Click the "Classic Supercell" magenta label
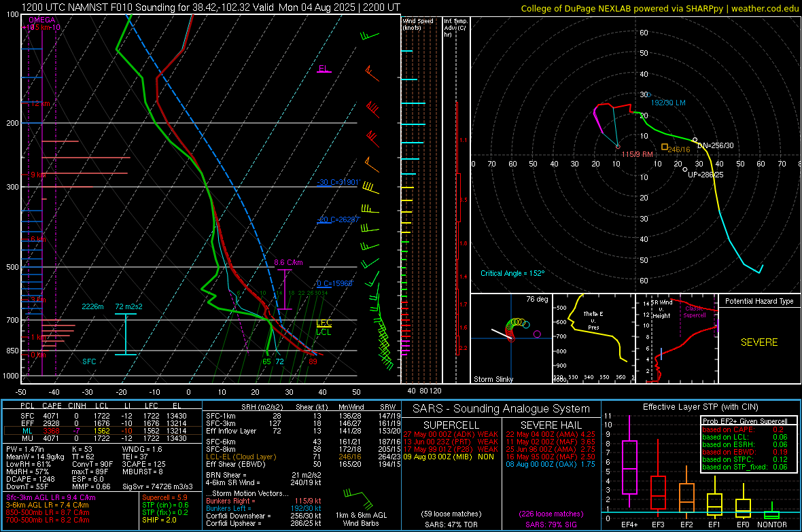This screenshot has width=802, height=532. (x=695, y=312)
